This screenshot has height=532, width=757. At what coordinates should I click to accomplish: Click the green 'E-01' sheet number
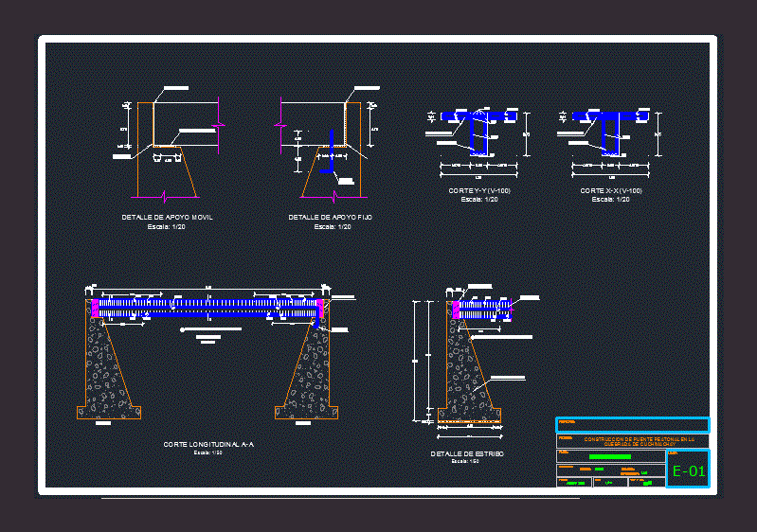[x=689, y=470]
